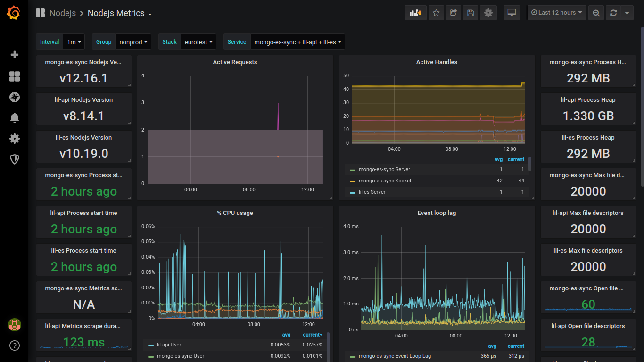The width and height of the screenshot is (644, 362).
Task: Click the Grafana logo home icon
Action: 14,13
